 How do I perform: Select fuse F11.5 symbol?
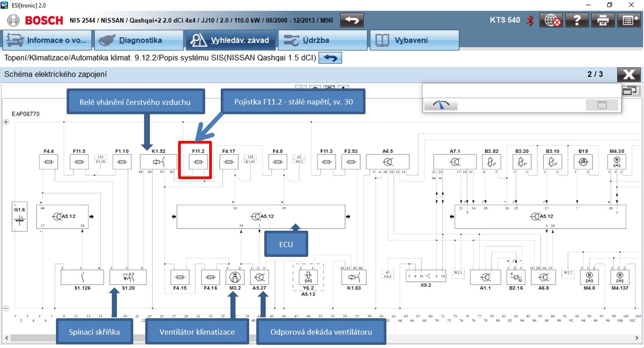(x=79, y=162)
